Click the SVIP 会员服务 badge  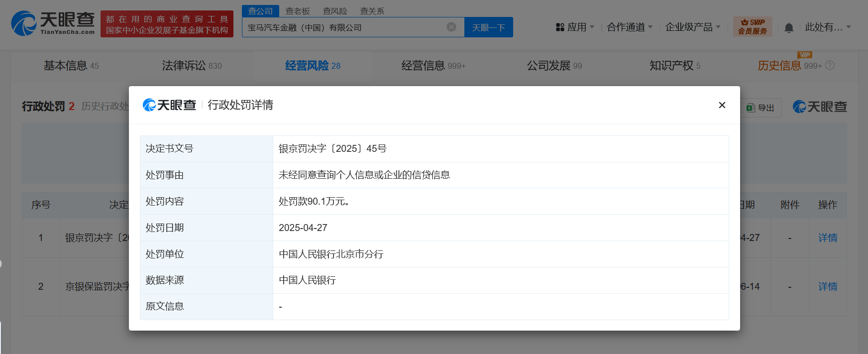point(752,27)
